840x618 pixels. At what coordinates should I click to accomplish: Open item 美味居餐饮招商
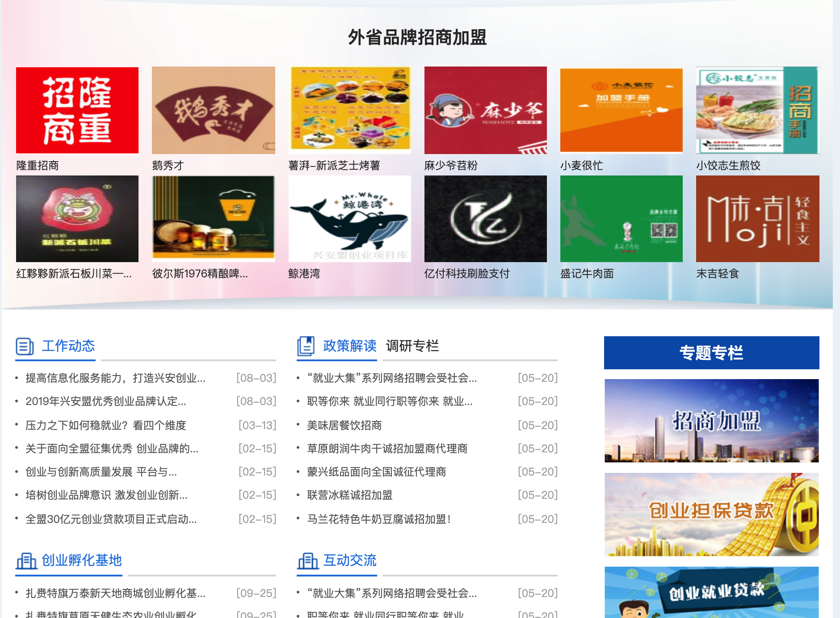tap(344, 426)
